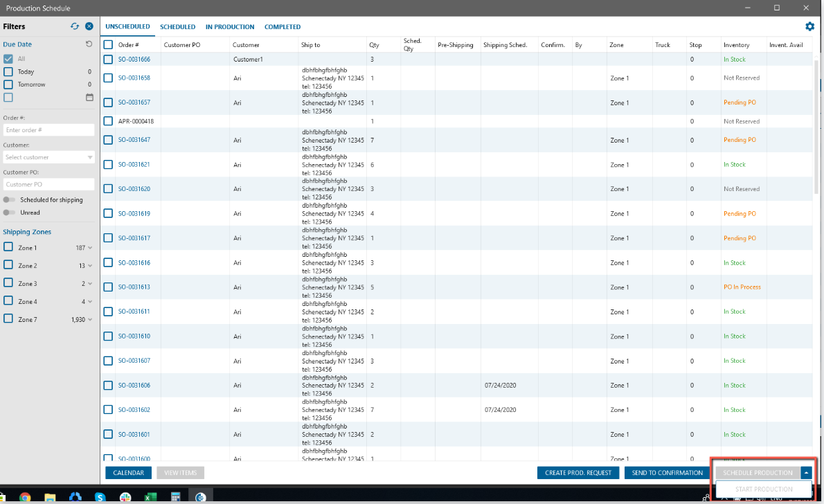Check the Today due date checkbox
Screen dimensions: 824x504
click(8, 71)
